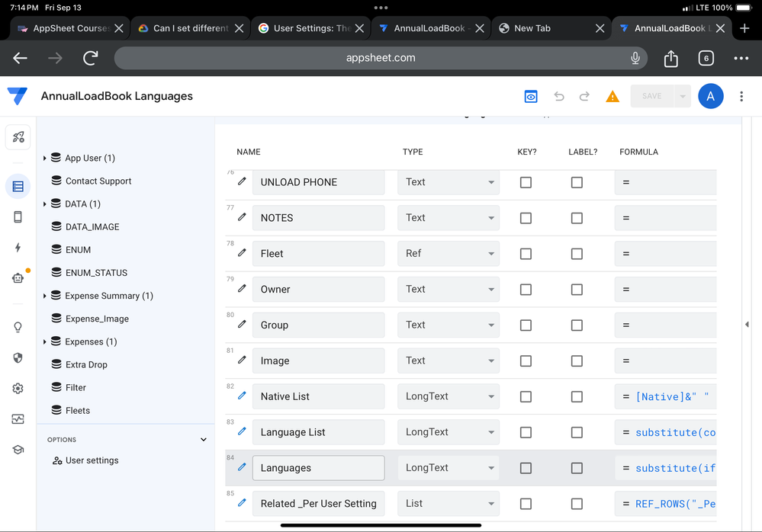Toggle LABEL checkbox for UNLOAD PHONE
The height and width of the screenshot is (532, 762).
click(x=577, y=182)
